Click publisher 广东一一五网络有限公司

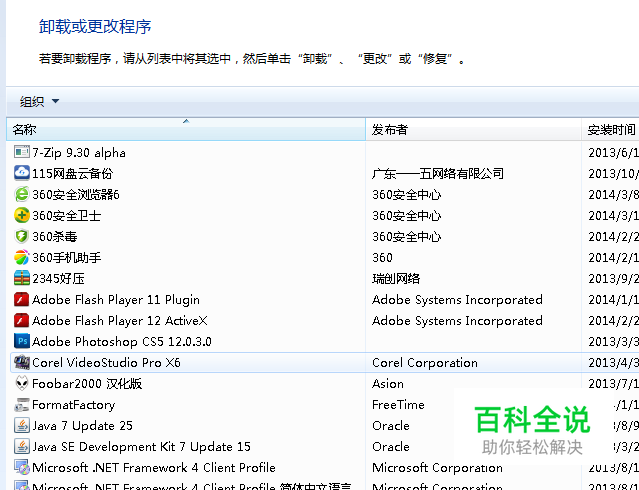438,174
